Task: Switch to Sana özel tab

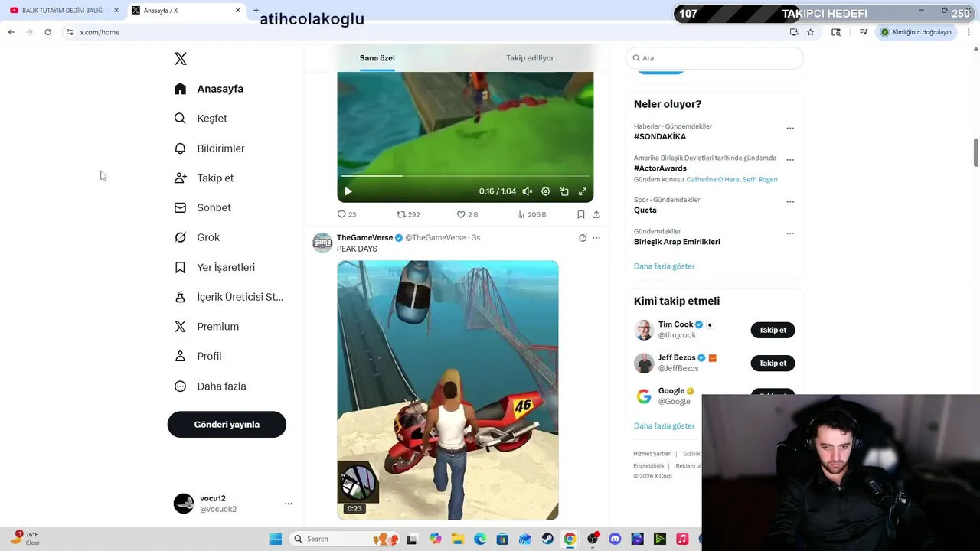Action: click(x=377, y=58)
